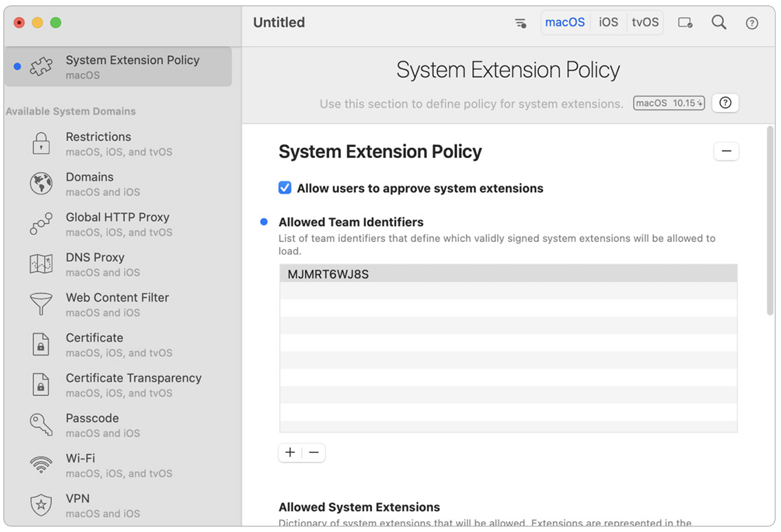The width and height of the screenshot is (781, 532).
Task: Open help for System Extension Policy section
Action: tap(725, 103)
